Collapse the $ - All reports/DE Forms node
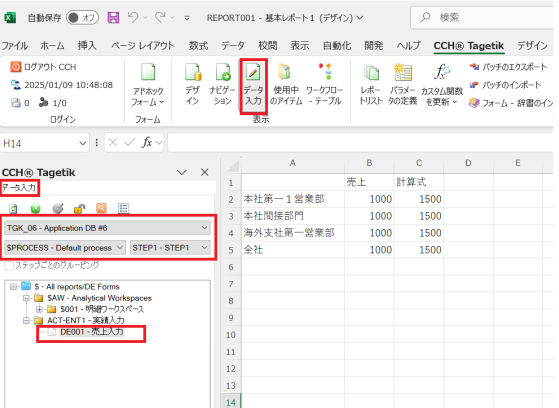Viewport: 559px width, 408px height. pyautogui.click(x=13, y=287)
